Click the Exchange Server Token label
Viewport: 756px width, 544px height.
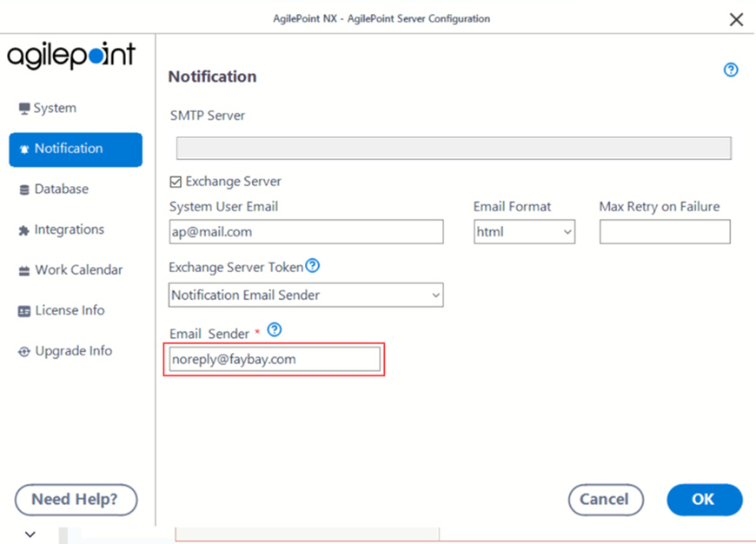[x=236, y=267]
